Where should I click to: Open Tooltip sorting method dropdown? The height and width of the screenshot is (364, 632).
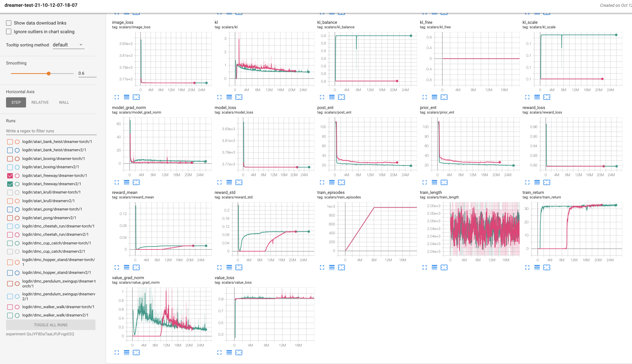click(x=68, y=45)
